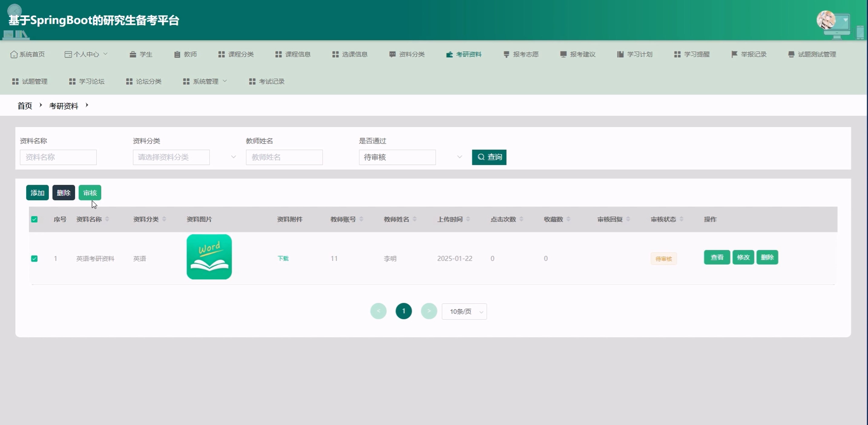Viewport: 868px width, 425px height.
Task: Open the 10条/页 page size selector
Action: [464, 311]
